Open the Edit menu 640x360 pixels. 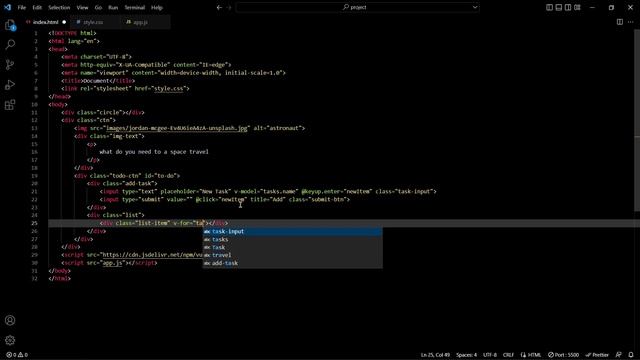[x=37, y=7]
